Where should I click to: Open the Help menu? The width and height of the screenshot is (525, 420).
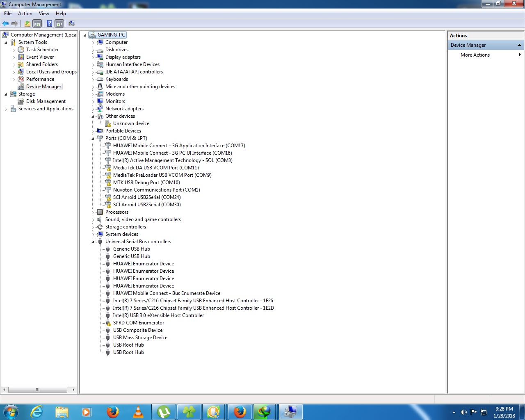[x=61, y=14]
